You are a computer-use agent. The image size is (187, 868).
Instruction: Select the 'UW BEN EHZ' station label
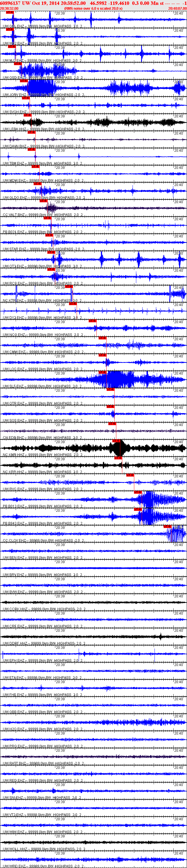14,558
